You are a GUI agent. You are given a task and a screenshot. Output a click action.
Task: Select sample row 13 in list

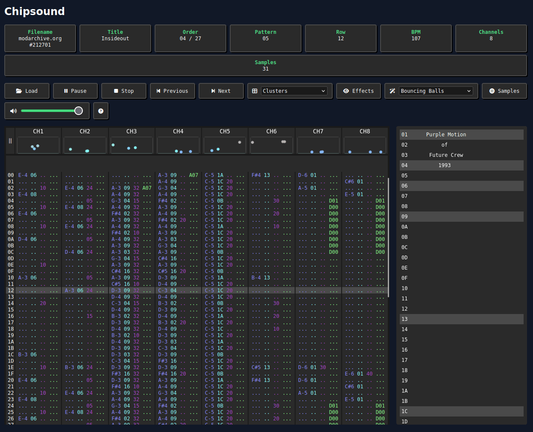pos(462,319)
